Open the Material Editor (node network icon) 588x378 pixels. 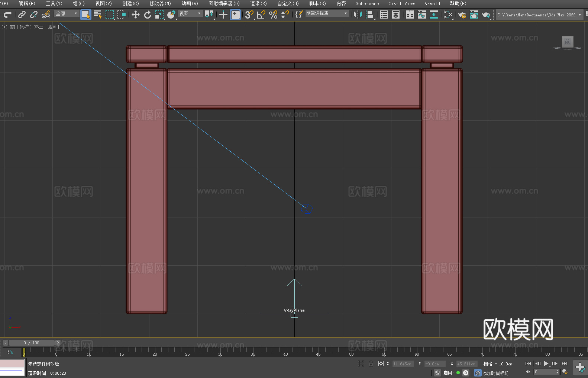coord(448,14)
